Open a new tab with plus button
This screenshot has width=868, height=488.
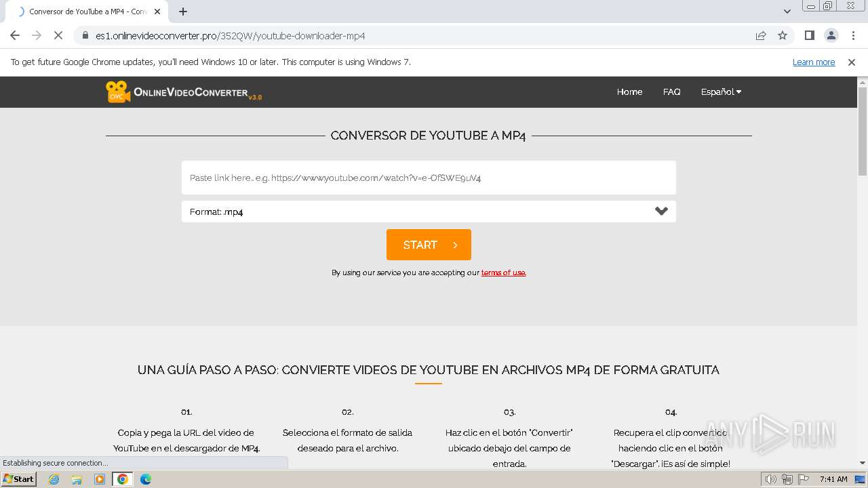tap(183, 12)
